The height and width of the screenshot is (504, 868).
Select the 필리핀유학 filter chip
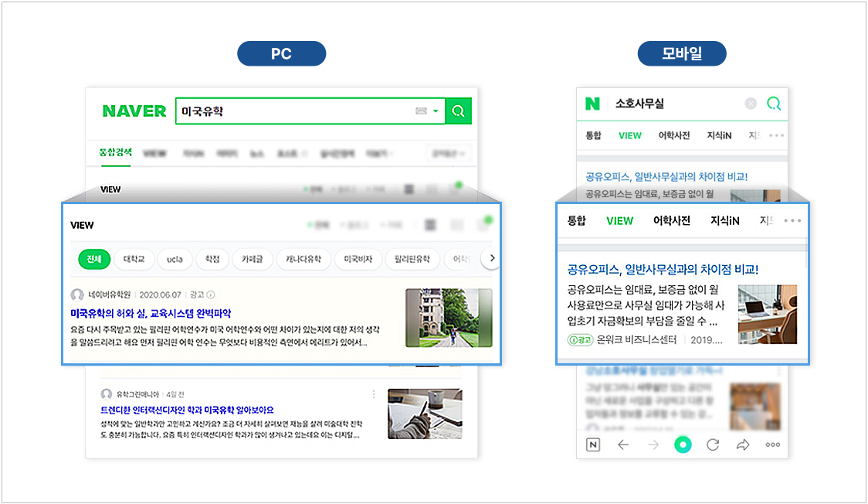tap(412, 259)
